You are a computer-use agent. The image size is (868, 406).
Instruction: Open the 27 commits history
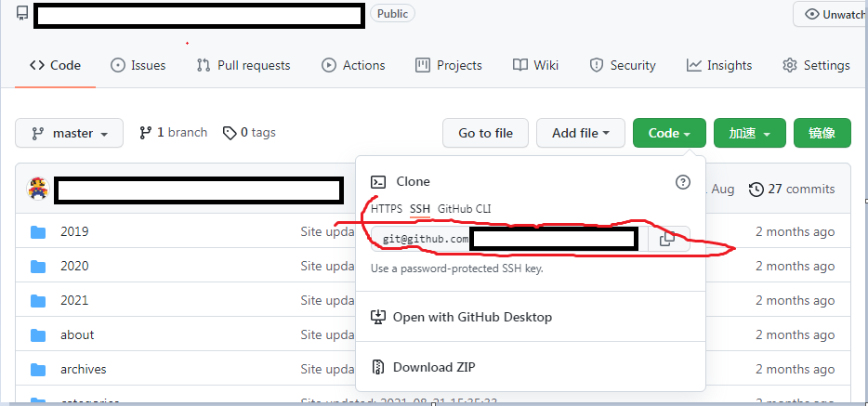pyautogui.click(x=792, y=190)
